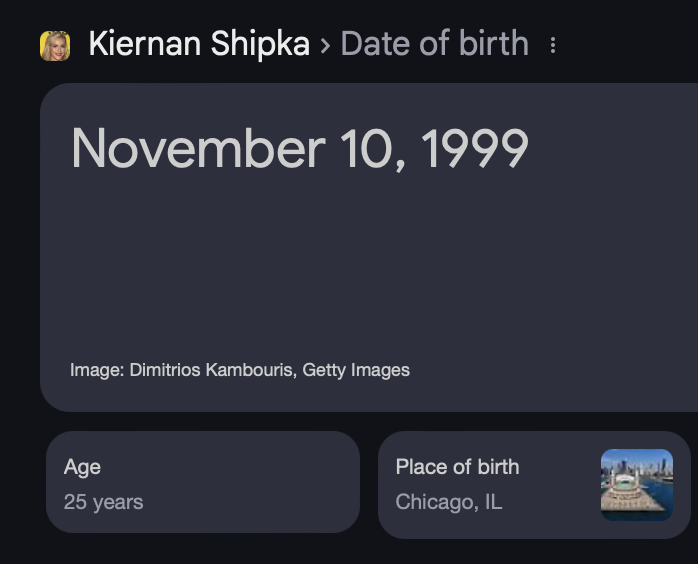
Task: Open the Age info card
Action: [x=202, y=482]
